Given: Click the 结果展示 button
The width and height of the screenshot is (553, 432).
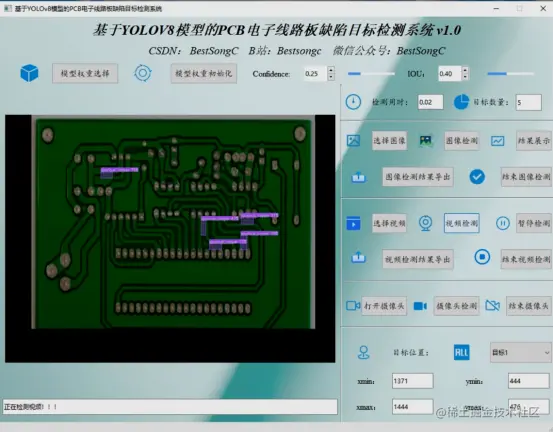Looking at the screenshot, I should click(x=534, y=141).
